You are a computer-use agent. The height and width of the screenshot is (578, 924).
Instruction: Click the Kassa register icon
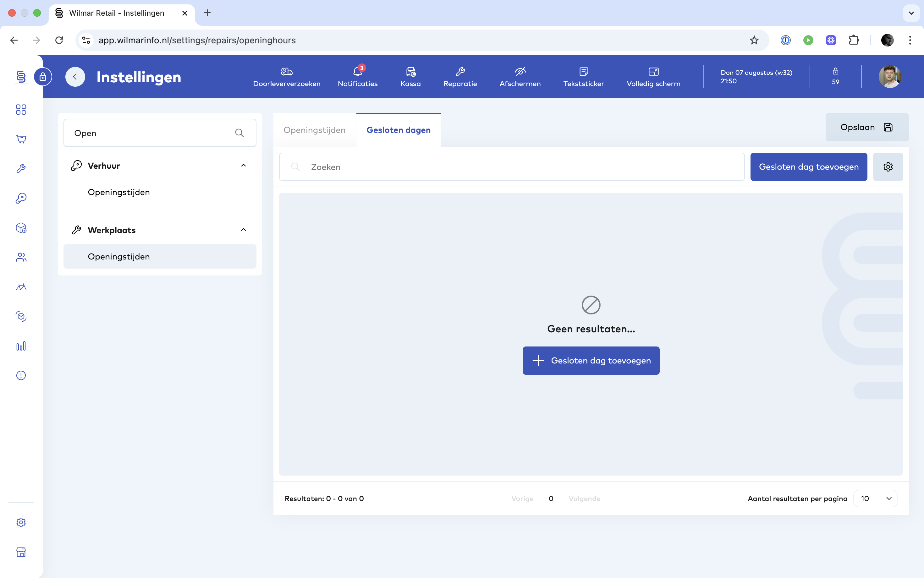(x=410, y=72)
